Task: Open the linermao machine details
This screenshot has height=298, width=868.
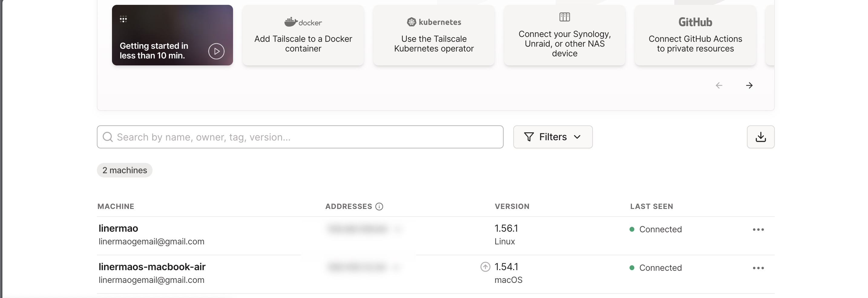Action: pyautogui.click(x=118, y=228)
